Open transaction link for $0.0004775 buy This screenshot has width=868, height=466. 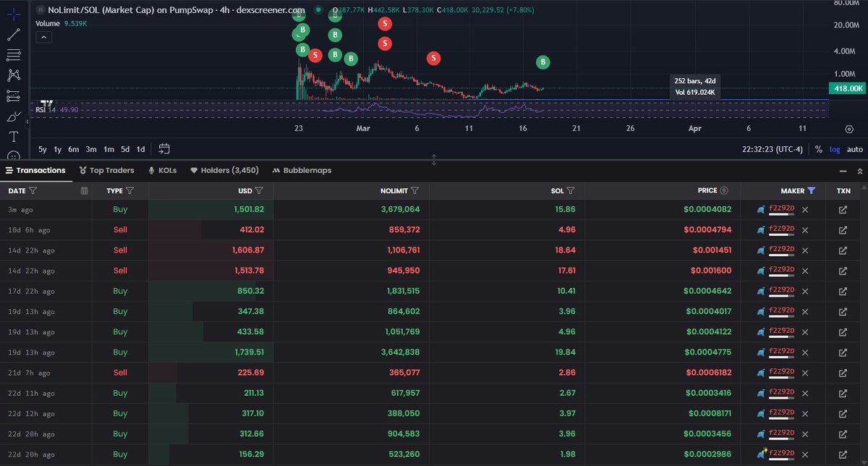(843, 352)
